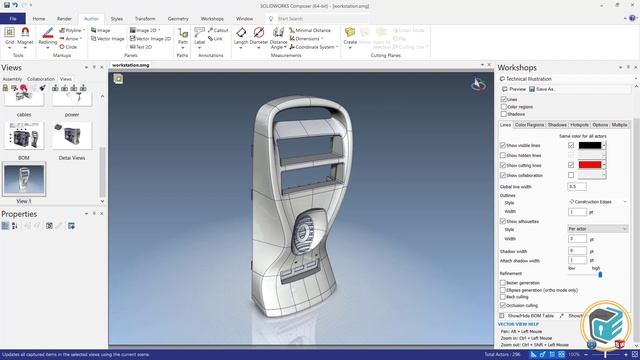
Task: Open the Views panel options dropdown arrow
Action: coord(87,67)
